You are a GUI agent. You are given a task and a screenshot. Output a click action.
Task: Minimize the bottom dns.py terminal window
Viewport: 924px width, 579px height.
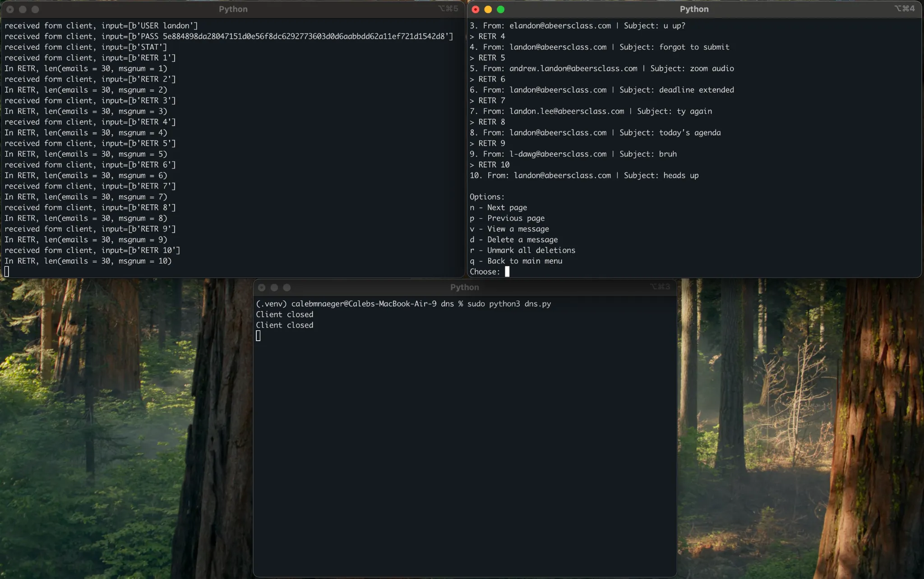coord(274,287)
